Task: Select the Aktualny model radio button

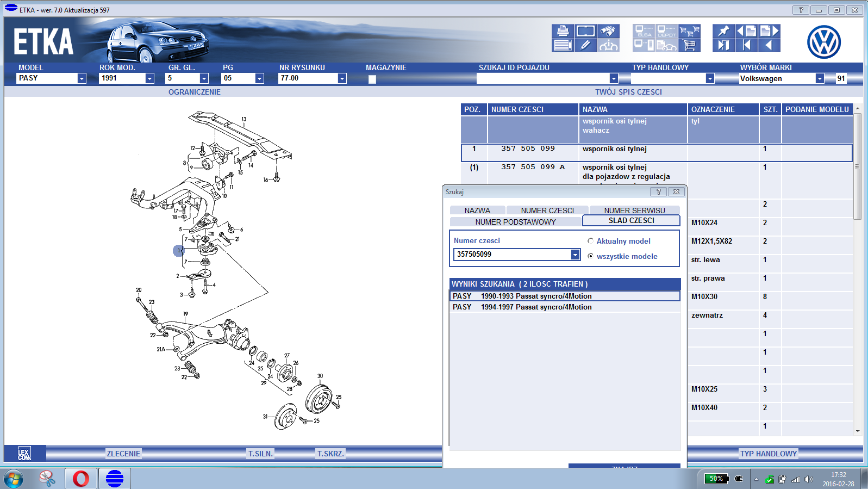Action: click(590, 240)
